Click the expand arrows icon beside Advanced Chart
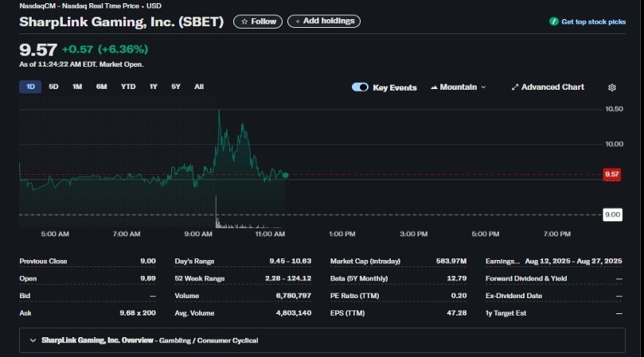This screenshot has height=357, width=644. [x=514, y=87]
